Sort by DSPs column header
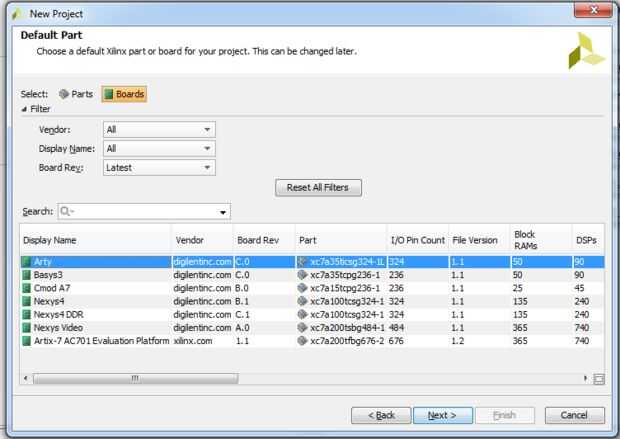The image size is (620, 439). click(586, 240)
